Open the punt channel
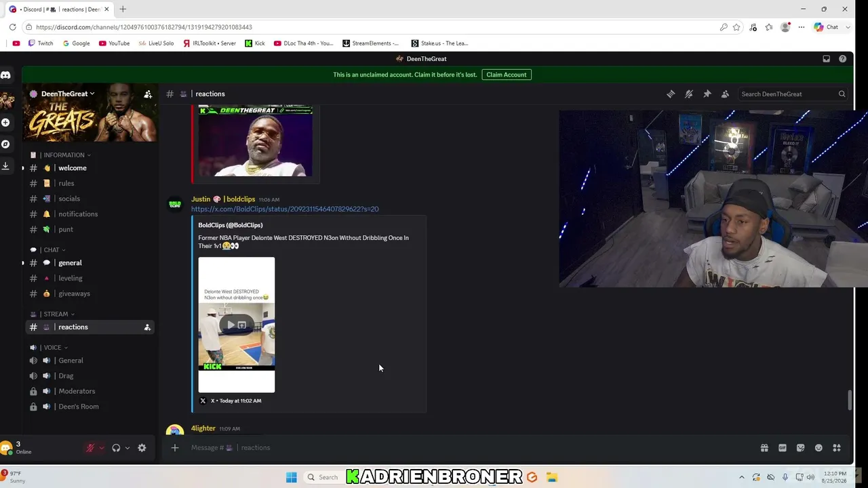The width and height of the screenshot is (868, 488). click(88, 230)
